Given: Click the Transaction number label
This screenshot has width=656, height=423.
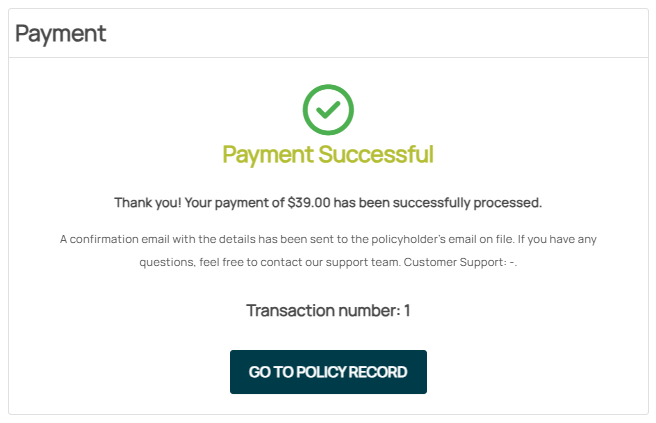Looking at the screenshot, I should 322,310.
